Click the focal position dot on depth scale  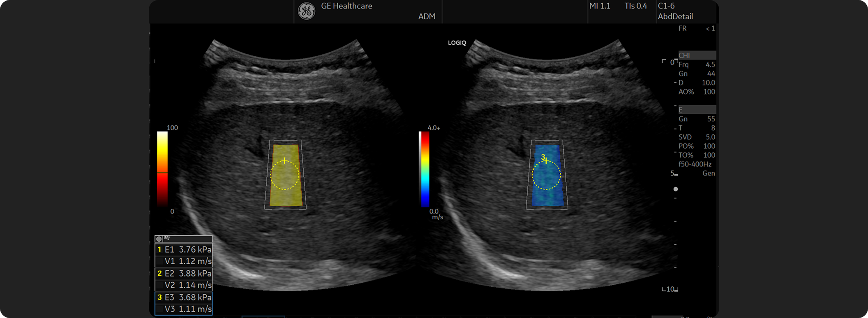[676, 189]
